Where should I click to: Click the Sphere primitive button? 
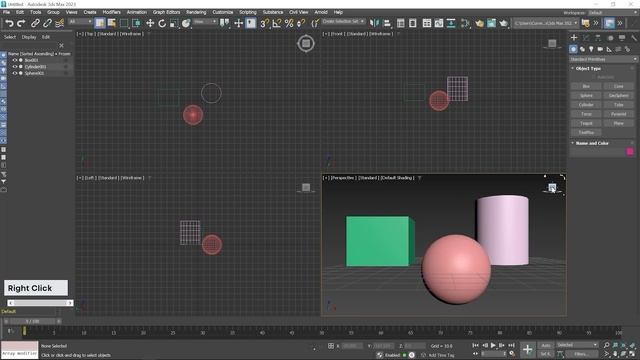586,96
